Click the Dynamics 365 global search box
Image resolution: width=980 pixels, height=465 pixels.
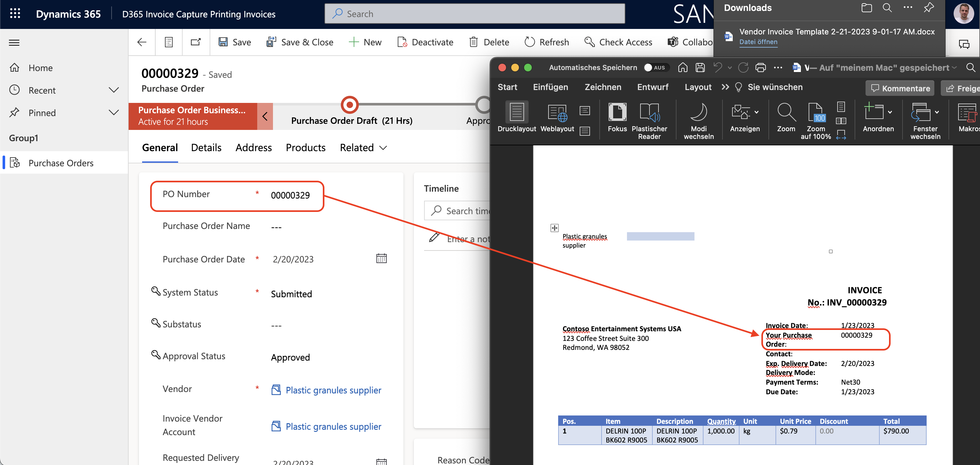pyautogui.click(x=474, y=14)
